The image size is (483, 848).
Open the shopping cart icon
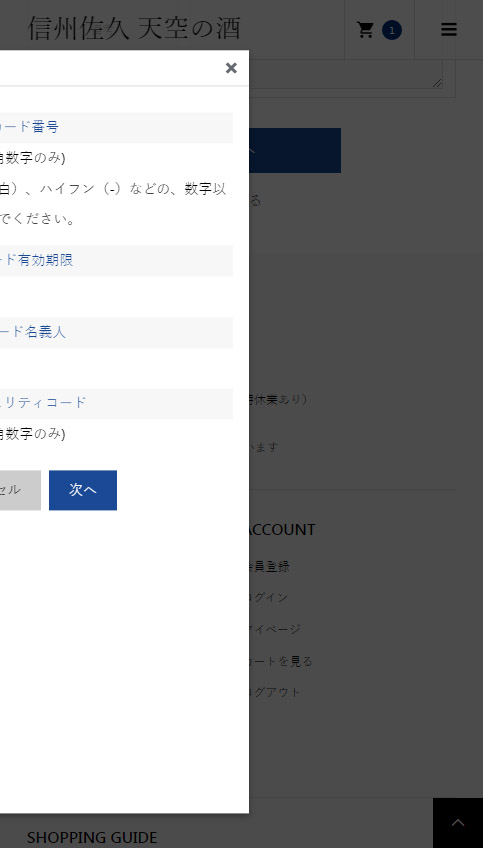coord(366,30)
